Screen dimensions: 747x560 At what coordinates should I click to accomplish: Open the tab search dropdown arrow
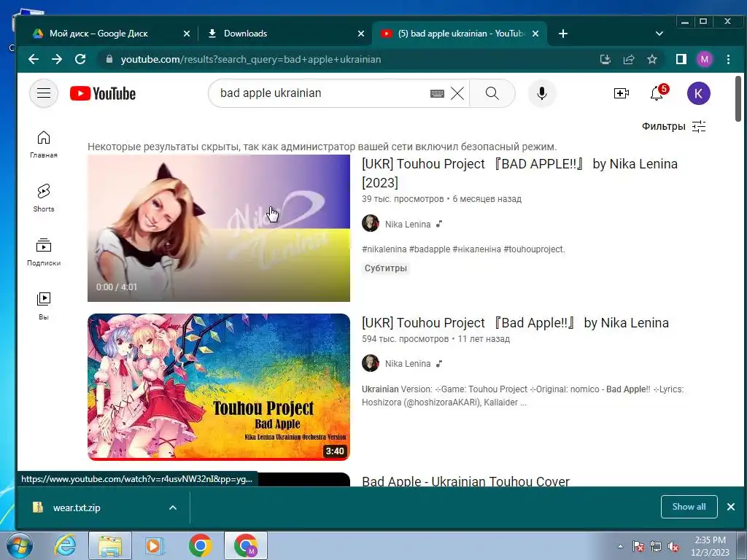tap(659, 34)
